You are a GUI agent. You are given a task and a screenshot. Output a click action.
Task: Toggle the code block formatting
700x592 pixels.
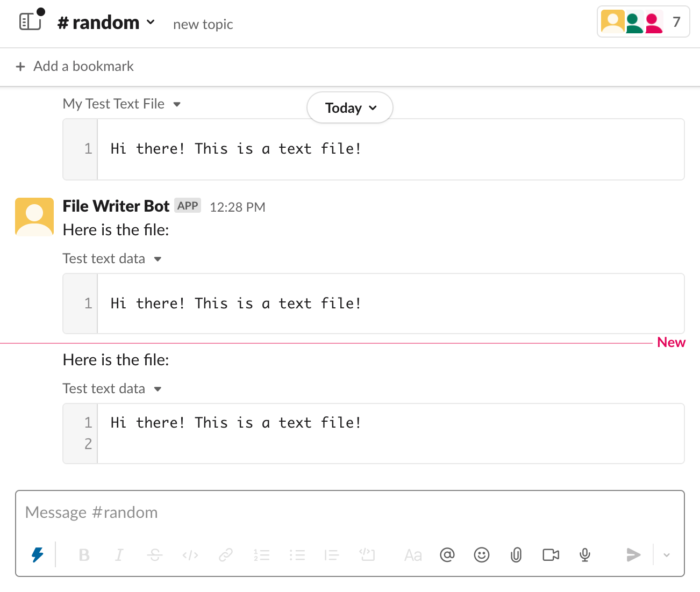click(x=367, y=555)
